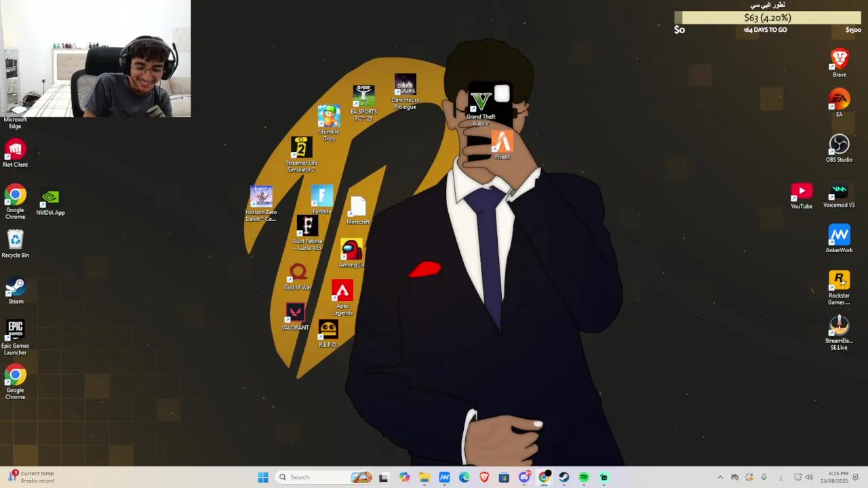Open the YouTube desktop shortcut

point(802,196)
